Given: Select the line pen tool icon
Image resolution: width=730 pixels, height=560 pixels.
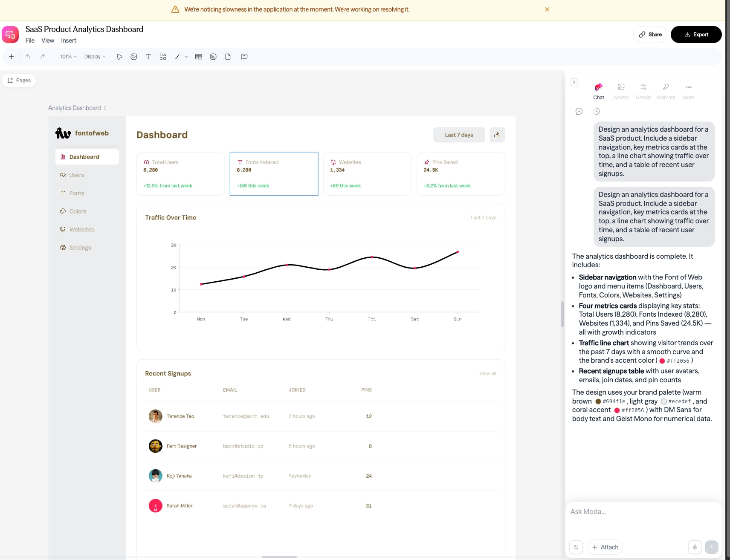Looking at the screenshot, I should coord(177,57).
